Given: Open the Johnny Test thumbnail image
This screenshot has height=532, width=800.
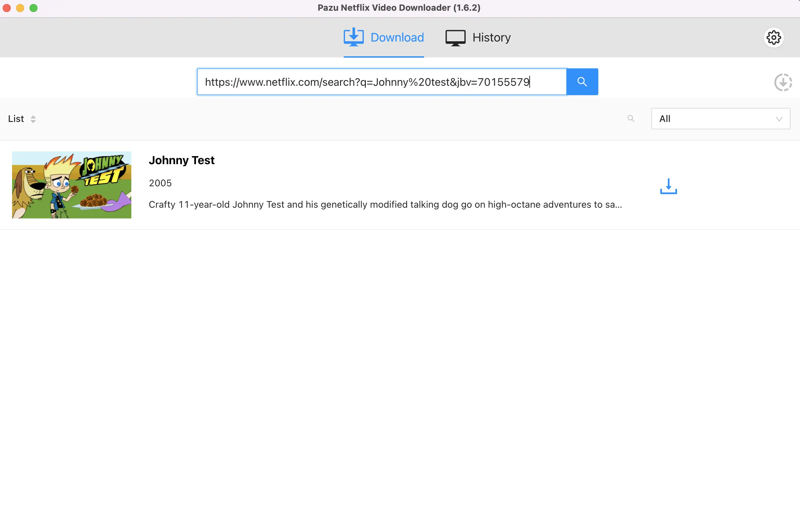Looking at the screenshot, I should [72, 185].
